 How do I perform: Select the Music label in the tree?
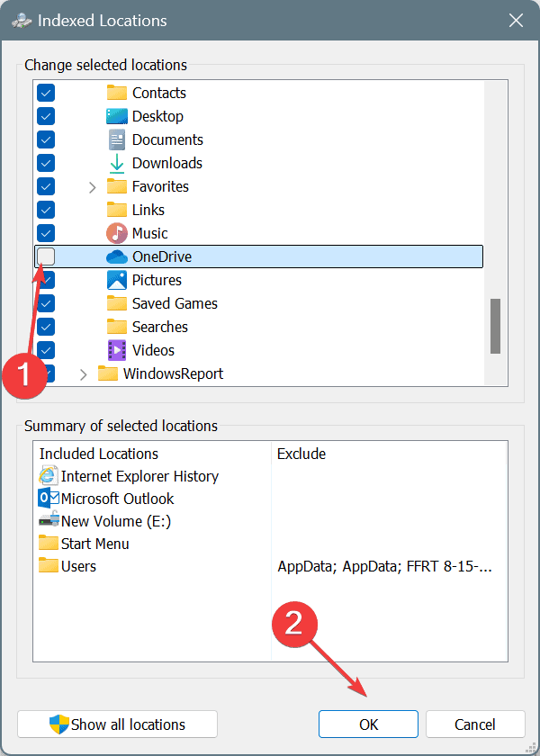coord(150,233)
